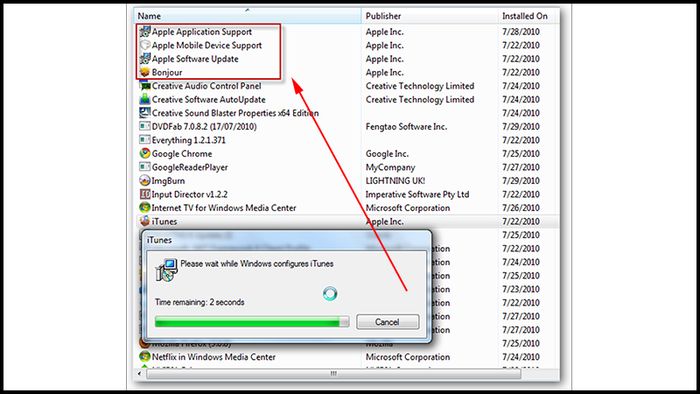This screenshot has height=394, width=700.
Task: Click Imperative Software Pty Ltd publisher cell
Action: (x=417, y=194)
